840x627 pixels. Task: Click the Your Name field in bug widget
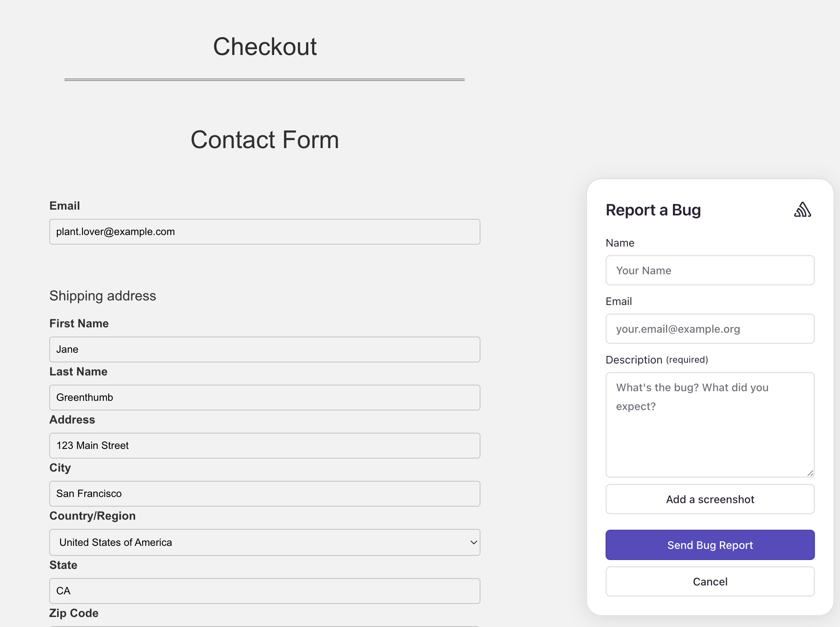pyautogui.click(x=709, y=270)
